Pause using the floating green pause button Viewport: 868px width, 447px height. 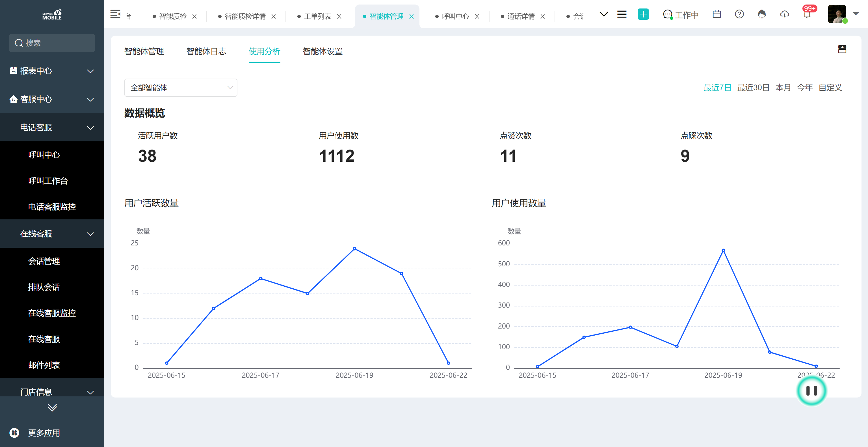tap(811, 391)
